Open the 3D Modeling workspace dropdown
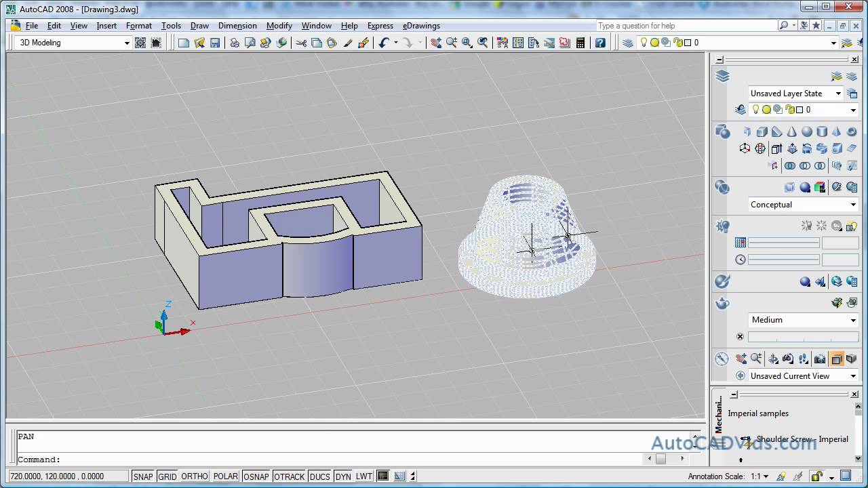Viewport: 868px width, 488px height. tap(73, 43)
